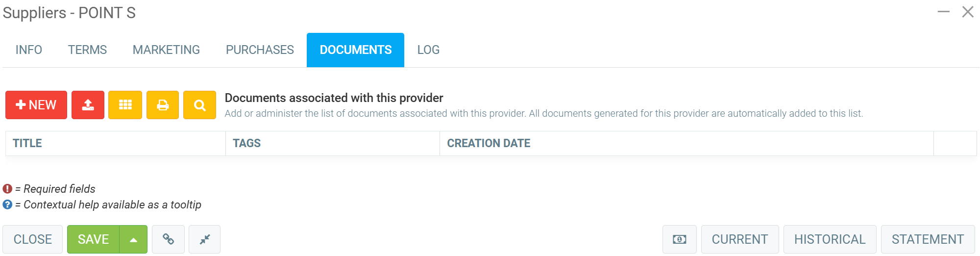This screenshot has width=980, height=256.
Task: Open the LOG tab
Action: (428, 50)
